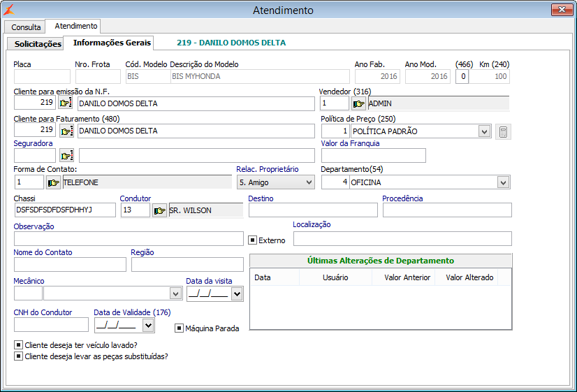Click the Procedência input field
Image resolution: width=577 pixels, height=392 pixels.
(447, 210)
